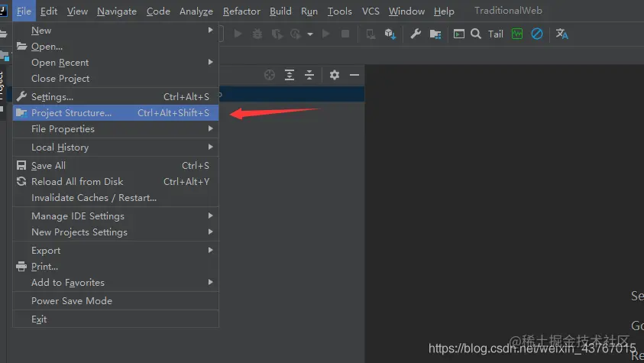Open the Code menu
This screenshot has width=644, height=363.
click(158, 11)
